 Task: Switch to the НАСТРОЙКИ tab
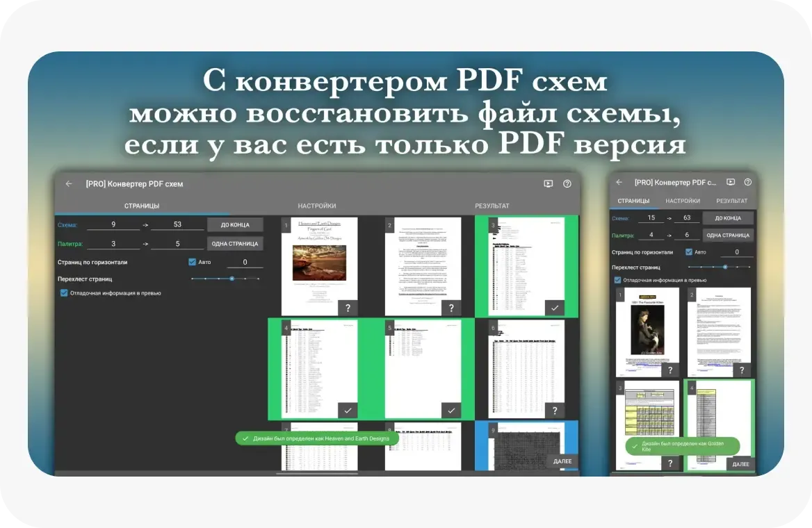click(317, 206)
